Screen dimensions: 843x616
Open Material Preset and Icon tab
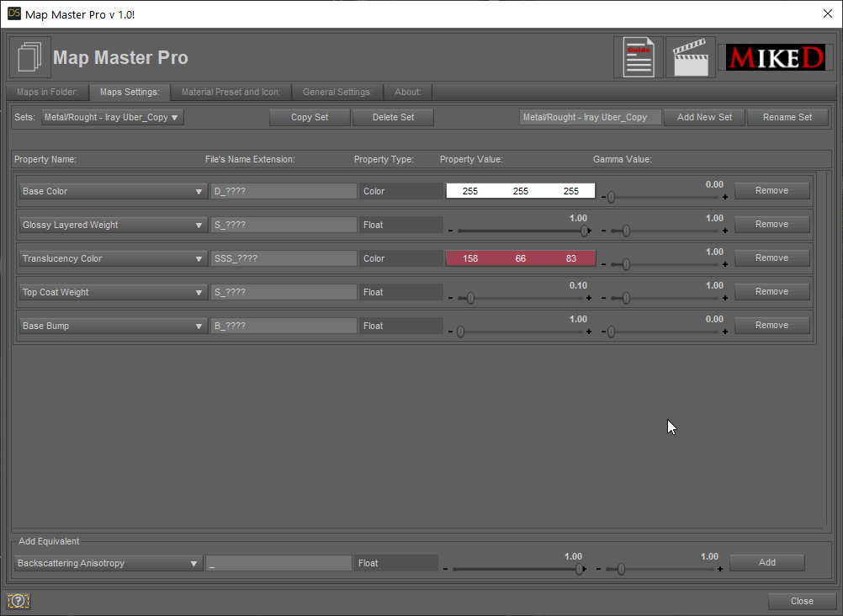point(231,92)
